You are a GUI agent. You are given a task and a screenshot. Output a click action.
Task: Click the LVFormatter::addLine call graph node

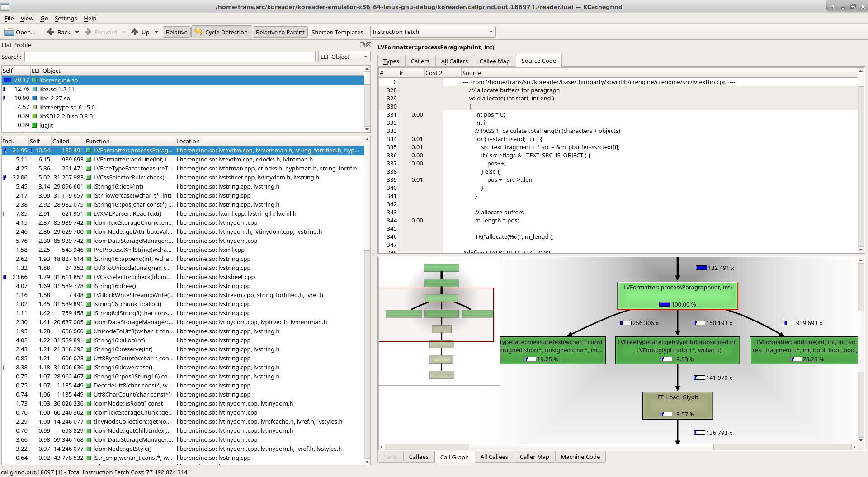pyautogui.click(x=804, y=350)
